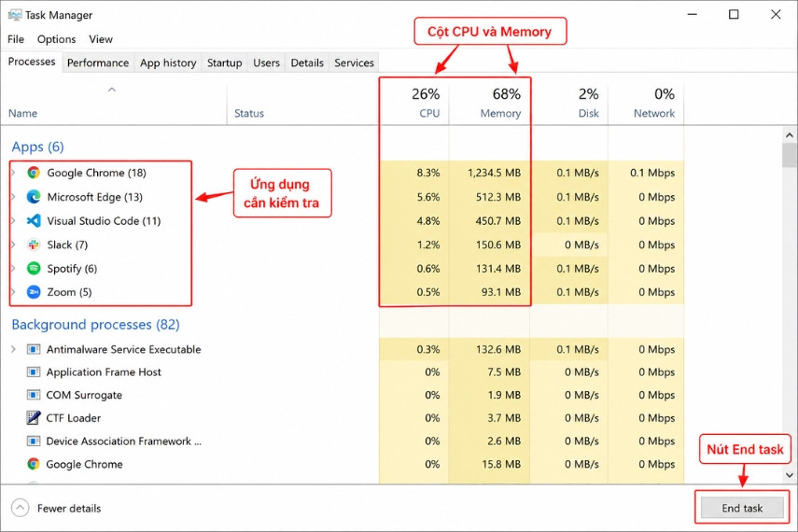Click the Background processes (82) heading
The width and height of the screenshot is (798, 532).
point(96,324)
